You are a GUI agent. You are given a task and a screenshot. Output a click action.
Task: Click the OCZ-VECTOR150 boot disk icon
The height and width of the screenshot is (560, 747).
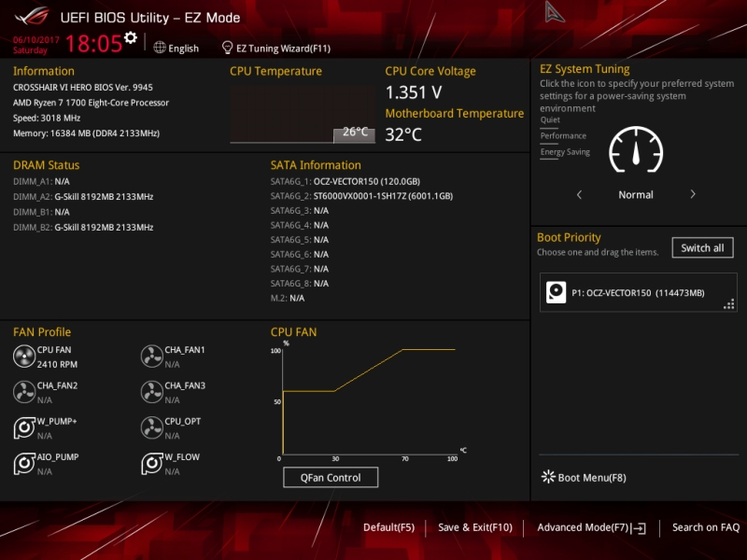click(x=556, y=292)
